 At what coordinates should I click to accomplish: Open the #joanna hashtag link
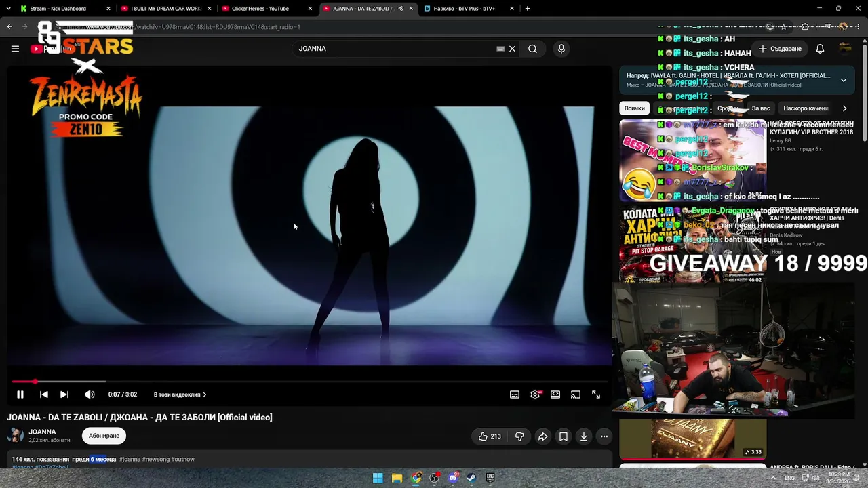point(130,460)
